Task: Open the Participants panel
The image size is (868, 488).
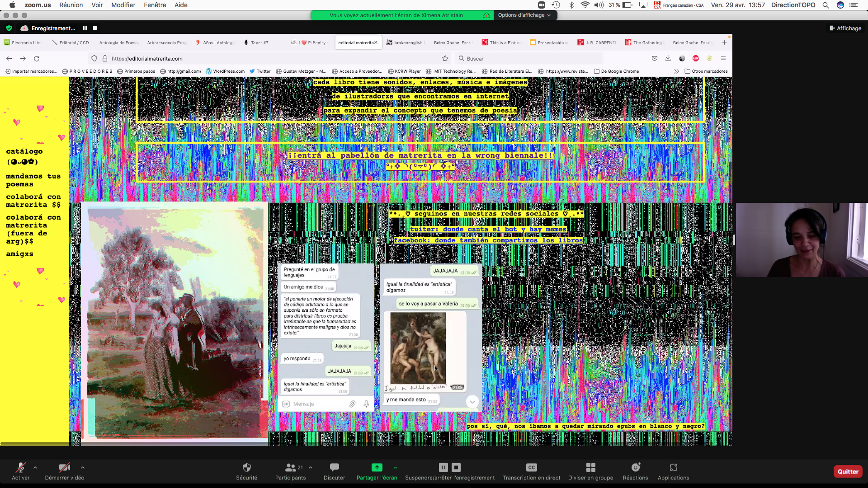Action: [290, 471]
